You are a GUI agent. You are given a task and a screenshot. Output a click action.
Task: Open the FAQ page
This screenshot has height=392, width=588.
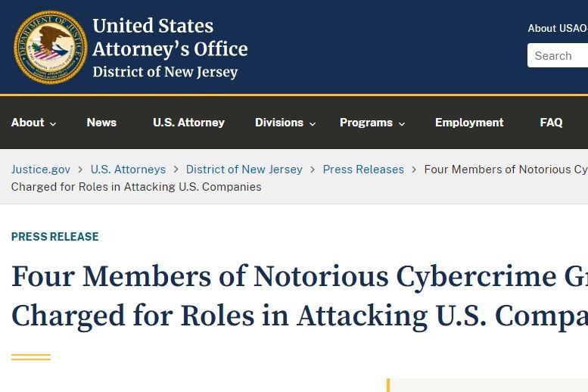click(551, 123)
